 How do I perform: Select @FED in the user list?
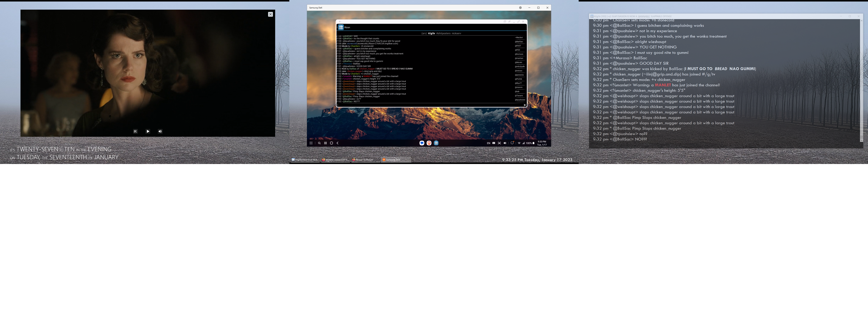518,50
